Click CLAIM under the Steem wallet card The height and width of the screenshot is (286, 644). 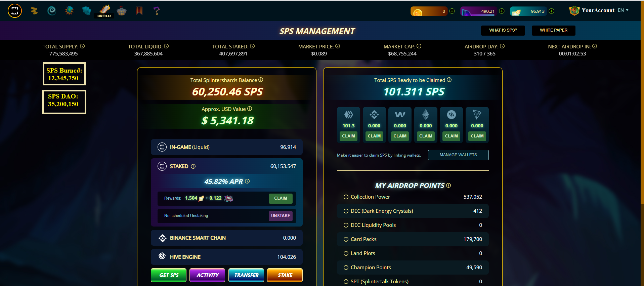[x=452, y=136]
